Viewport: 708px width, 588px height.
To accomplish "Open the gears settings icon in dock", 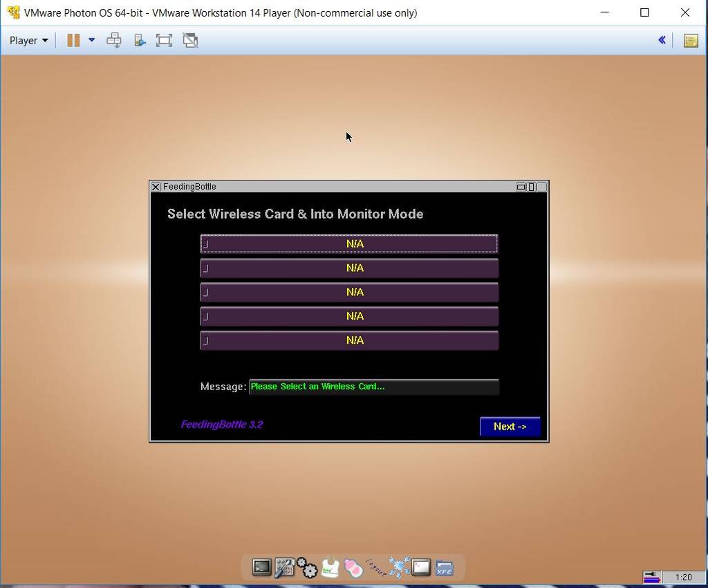I will 307,568.
